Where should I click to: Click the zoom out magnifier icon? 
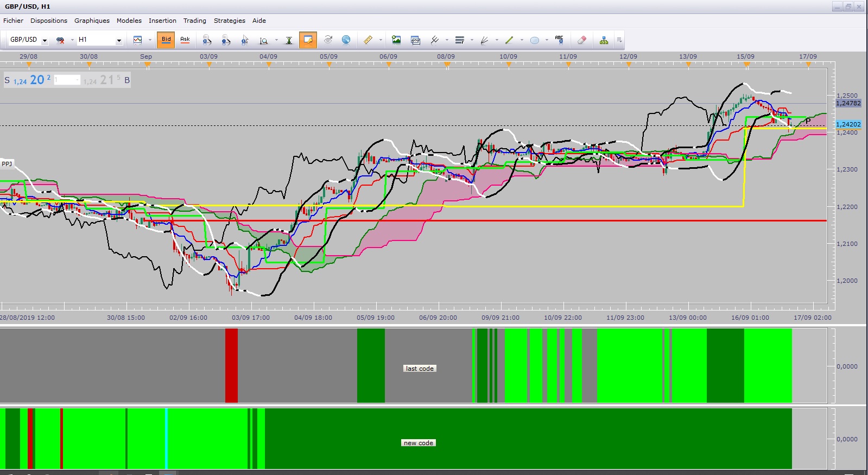226,40
